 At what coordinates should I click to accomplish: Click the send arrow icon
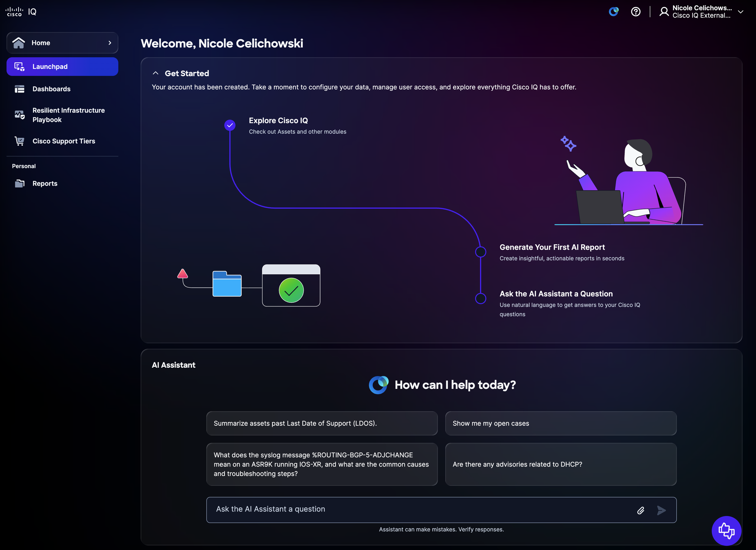661,510
